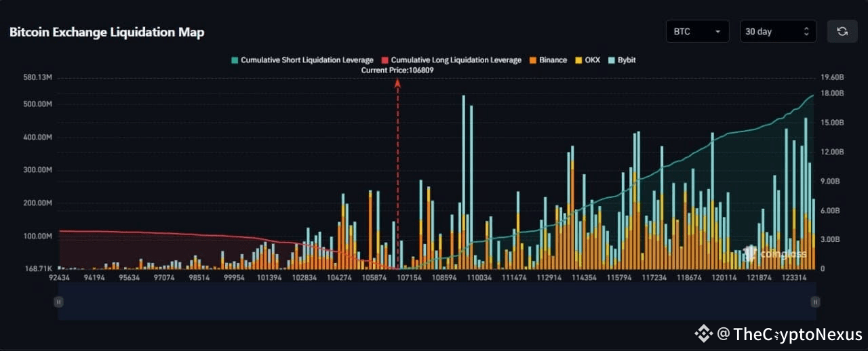
Task: Click the 107154 price axis label
Action: [409, 278]
